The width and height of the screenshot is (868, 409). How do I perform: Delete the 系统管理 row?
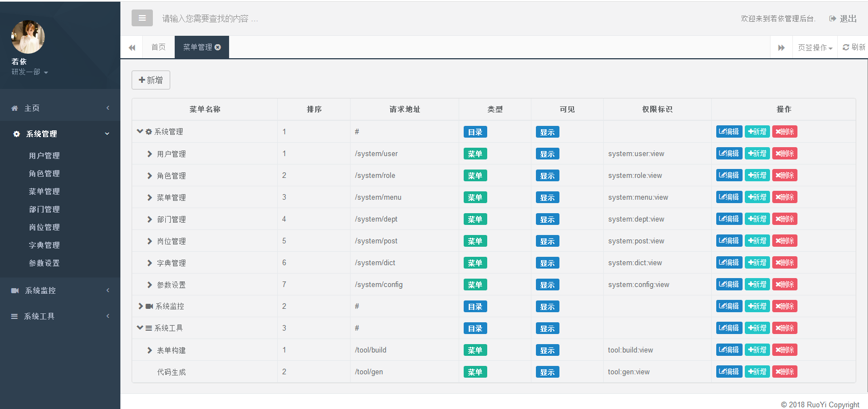coord(785,131)
